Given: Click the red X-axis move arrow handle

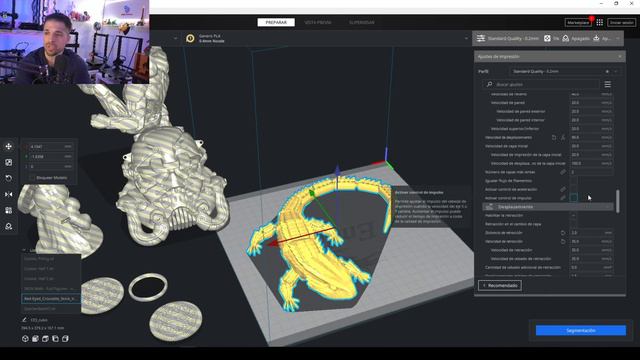Looking at the screenshot, I should tap(273, 244).
